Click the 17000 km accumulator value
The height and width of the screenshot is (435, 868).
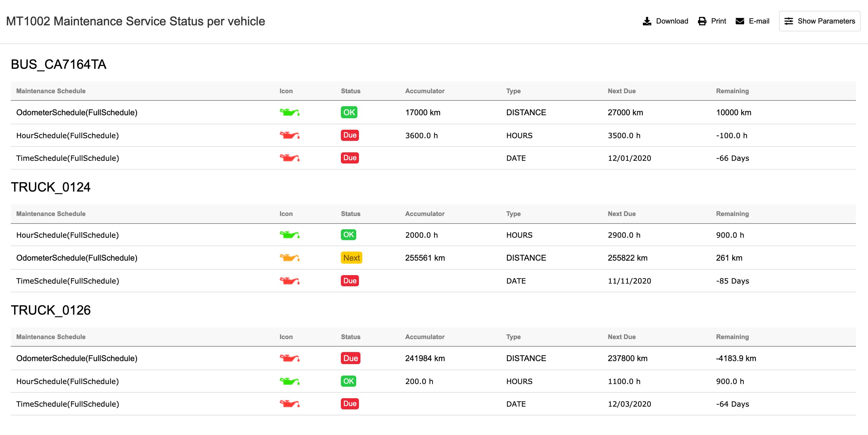[x=423, y=112]
